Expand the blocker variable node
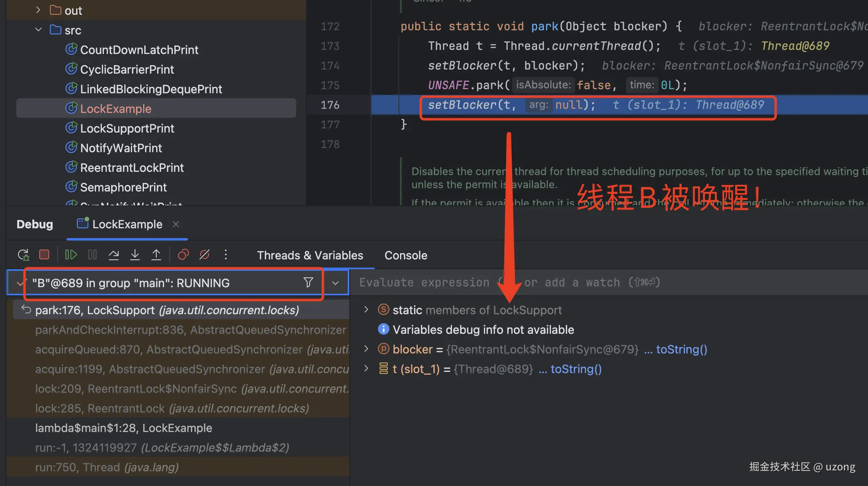This screenshot has width=868, height=486. (366, 349)
